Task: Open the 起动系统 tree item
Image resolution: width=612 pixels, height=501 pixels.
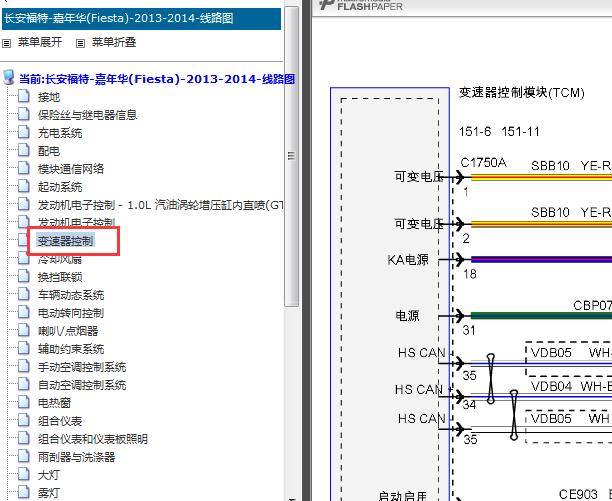Action: coord(60,187)
